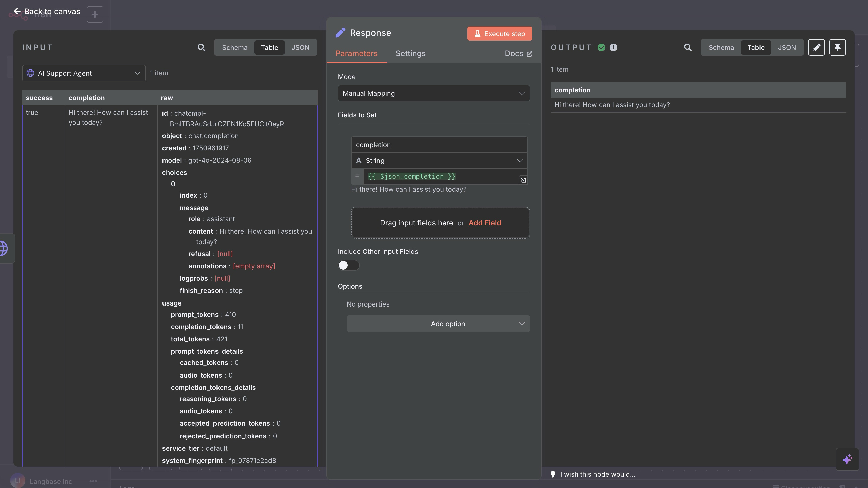This screenshot has width=868, height=488.
Task: Open the Docs external link
Action: coord(518,53)
